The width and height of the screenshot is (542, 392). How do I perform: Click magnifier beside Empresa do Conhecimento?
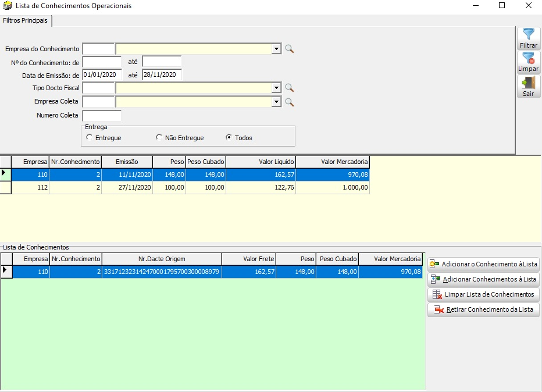289,49
